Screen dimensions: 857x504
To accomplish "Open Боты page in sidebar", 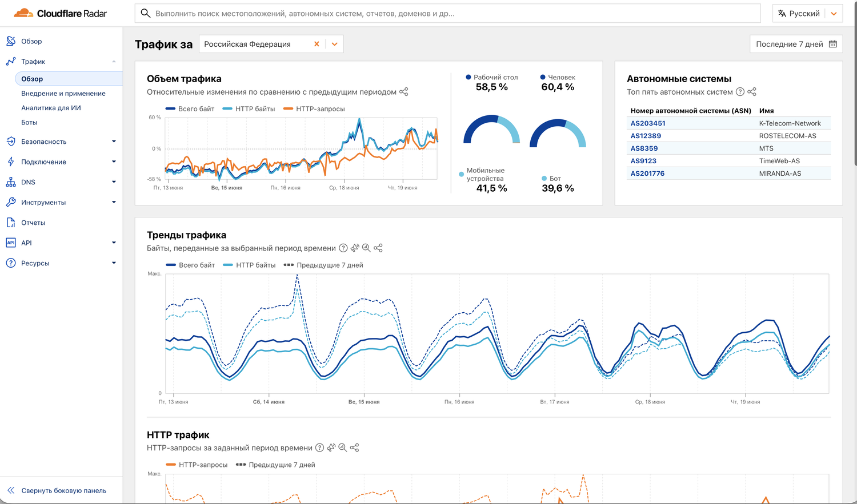I will pyautogui.click(x=29, y=123).
